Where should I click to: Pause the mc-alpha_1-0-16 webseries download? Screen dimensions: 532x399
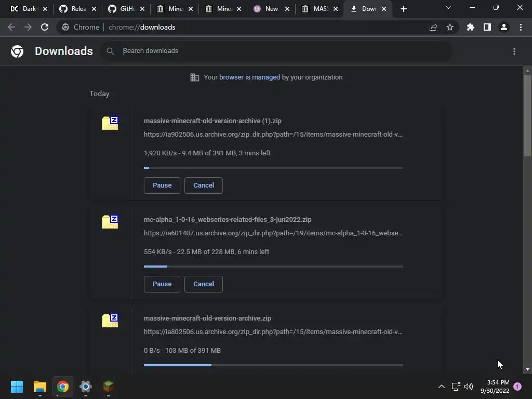(x=162, y=284)
